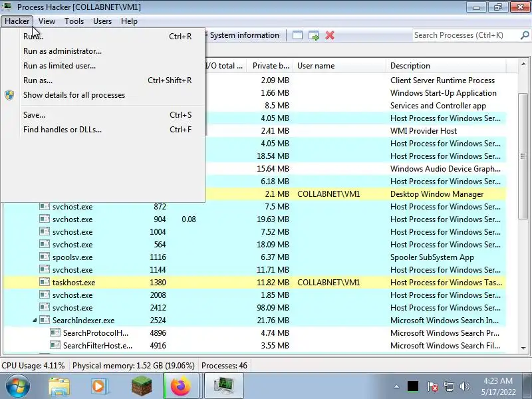This screenshot has width=532, height=399.
Task: Click Physical memory status bar entry
Action: pyautogui.click(x=134, y=366)
